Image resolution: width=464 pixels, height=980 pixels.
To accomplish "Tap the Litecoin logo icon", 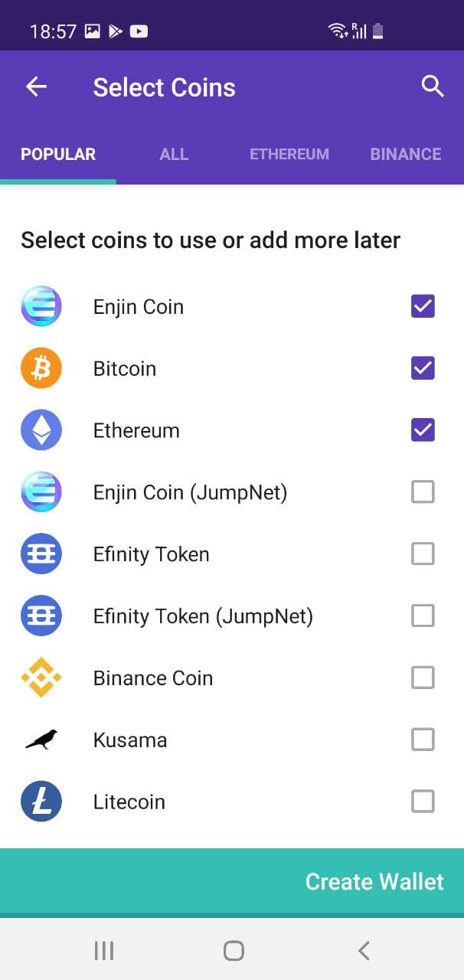I will (41, 802).
